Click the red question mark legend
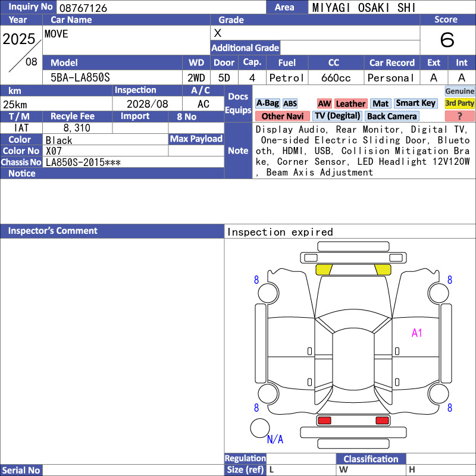Viewport: 476px width, 476px height. (x=459, y=116)
